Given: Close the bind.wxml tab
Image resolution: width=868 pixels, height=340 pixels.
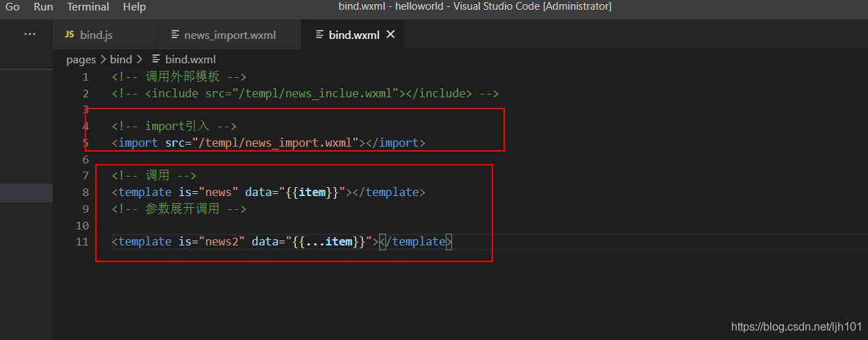Looking at the screenshot, I should click(x=390, y=34).
